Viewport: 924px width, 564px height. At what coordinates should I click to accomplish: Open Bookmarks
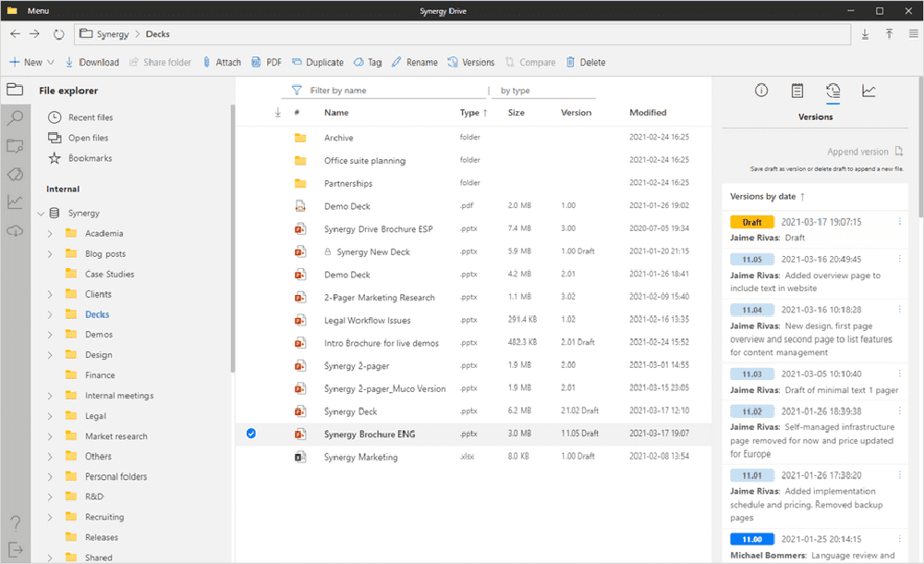(x=79, y=158)
